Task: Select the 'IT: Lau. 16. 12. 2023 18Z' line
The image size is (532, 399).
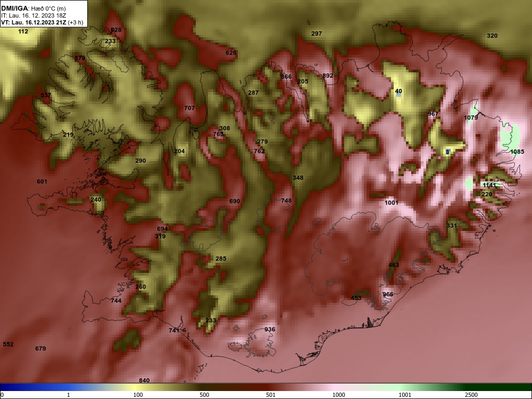Action: (x=34, y=15)
